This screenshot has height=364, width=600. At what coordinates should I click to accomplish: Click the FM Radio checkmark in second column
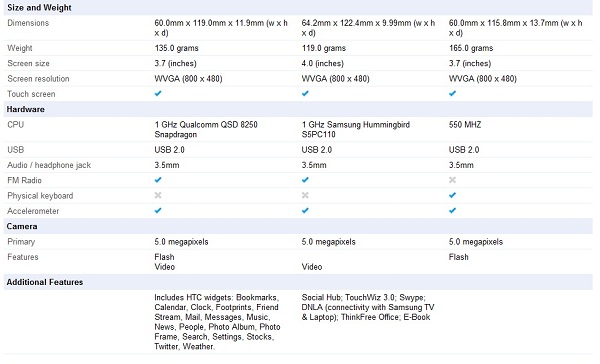pyautogui.click(x=305, y=180)
